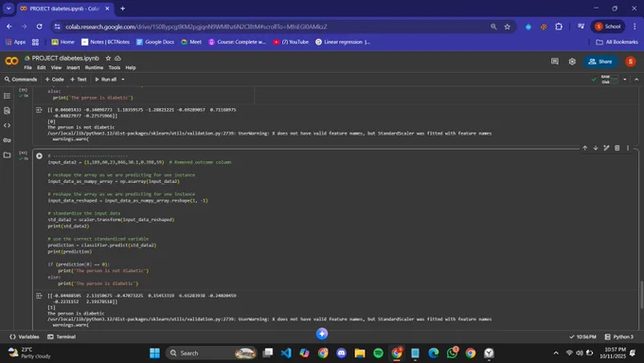Click the Colab logo
This screenshot has height=363, width=644.
pyautogui.click(x=11, y=62)
